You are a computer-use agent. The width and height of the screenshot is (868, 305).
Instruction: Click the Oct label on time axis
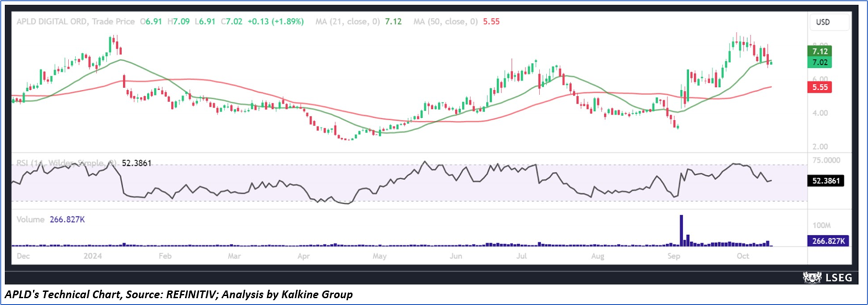click(744, 256)
